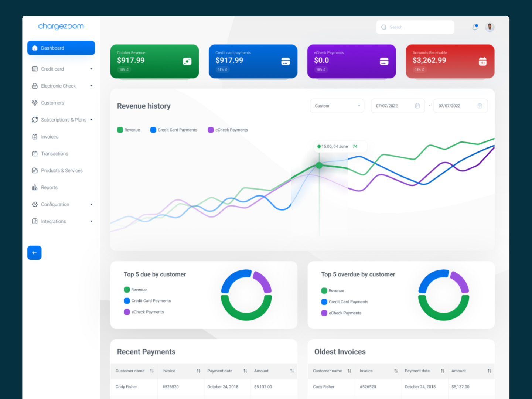Click the October Revenue cash icon
Image resolution: width=532 pixels, height=399 pixels.
(187, 61)
